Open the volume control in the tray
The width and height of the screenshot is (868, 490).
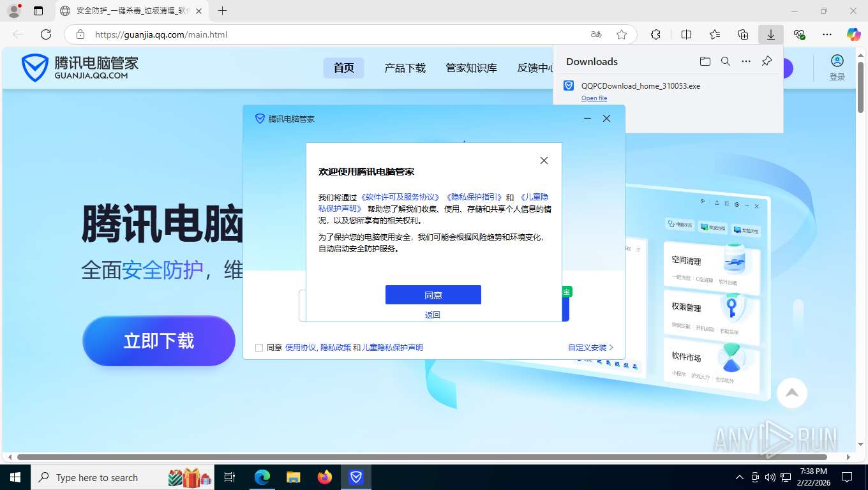[x=770, y=477]
